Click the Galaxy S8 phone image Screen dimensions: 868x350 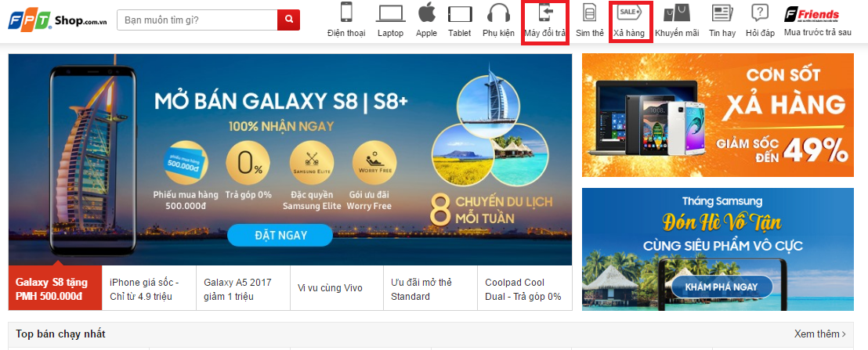click(93, 161)
